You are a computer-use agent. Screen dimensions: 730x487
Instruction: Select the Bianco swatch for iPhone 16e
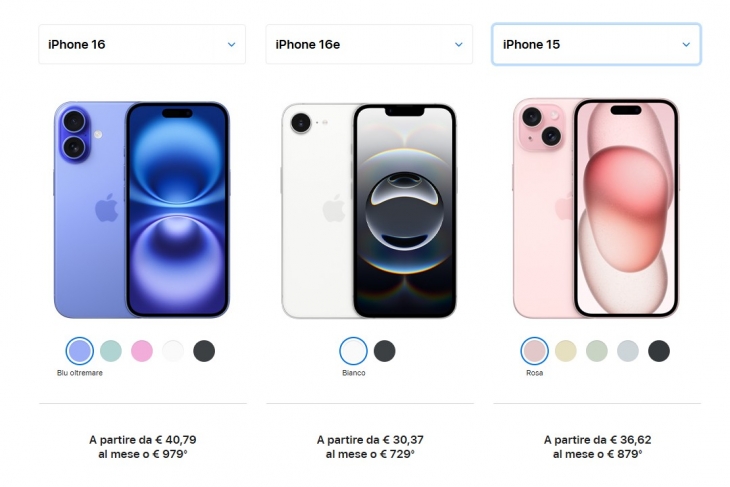[353, 351]
